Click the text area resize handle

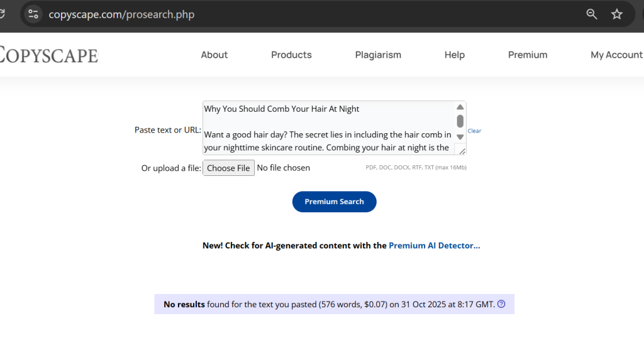(x=462, y=150)
